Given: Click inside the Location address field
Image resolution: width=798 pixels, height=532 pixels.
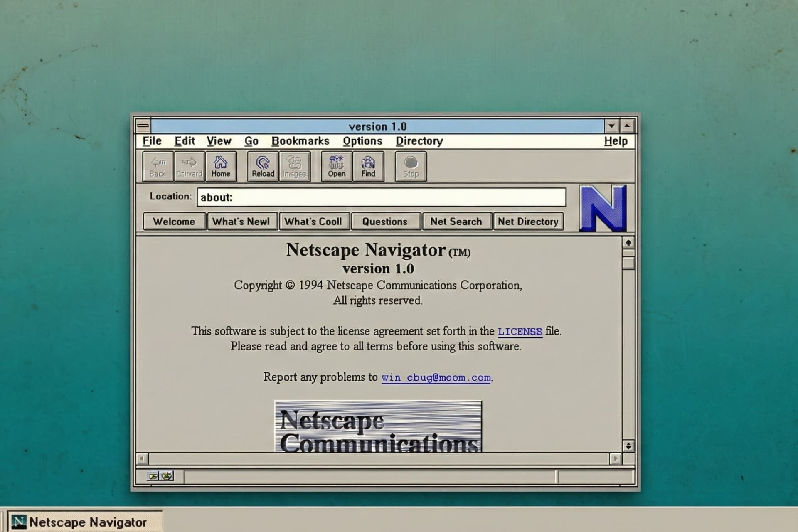Looking at the screenshot, I should [x=381, y=197].
